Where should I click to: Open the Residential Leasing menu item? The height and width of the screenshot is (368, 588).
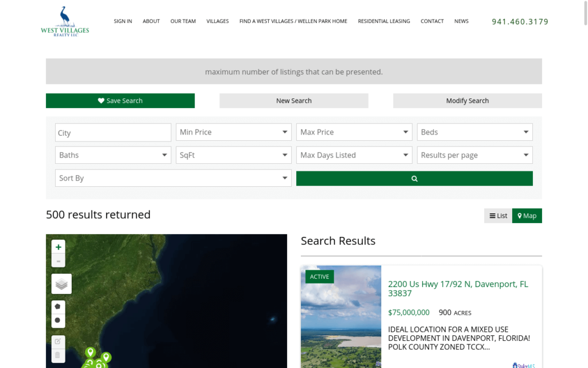(x=384, y=21)
